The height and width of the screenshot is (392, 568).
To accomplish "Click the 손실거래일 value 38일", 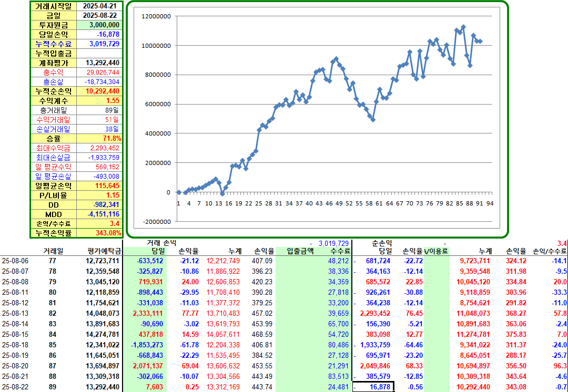I will (99, 129).
